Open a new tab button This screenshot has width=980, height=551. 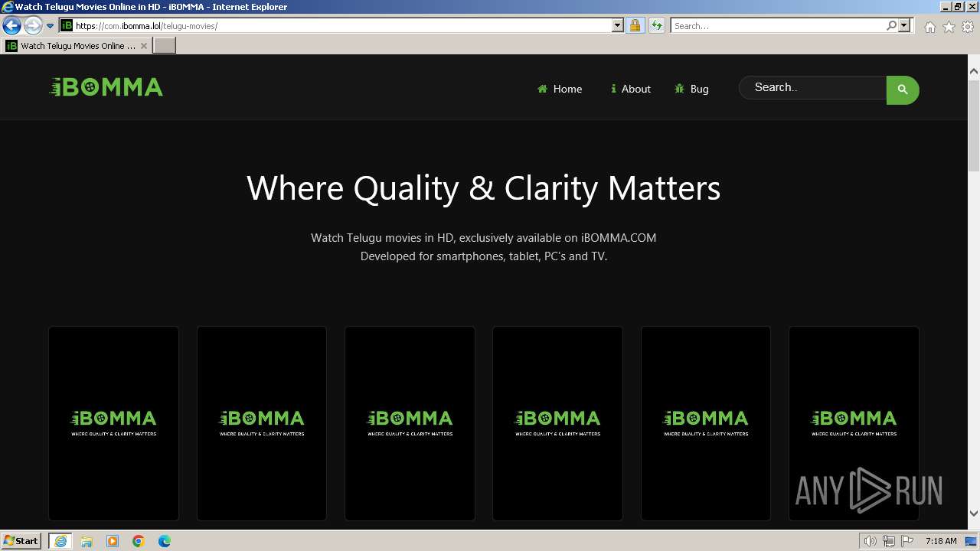click(165, 46)
